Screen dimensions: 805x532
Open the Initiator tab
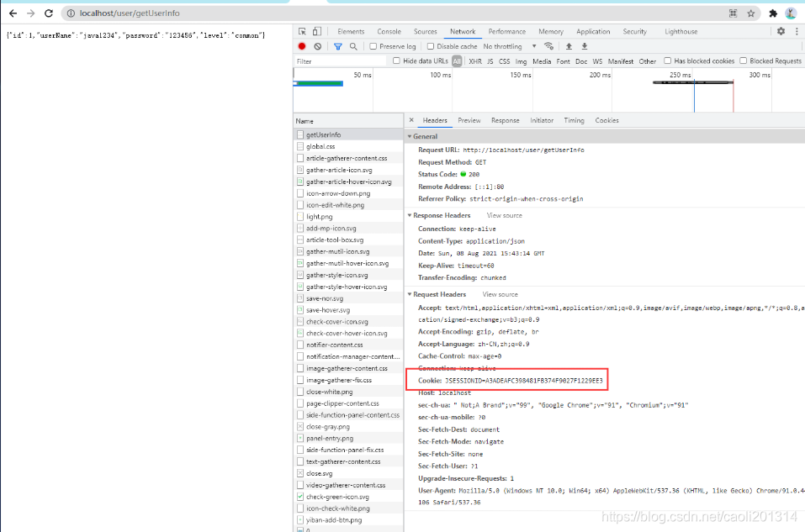(x=542, y=120)
